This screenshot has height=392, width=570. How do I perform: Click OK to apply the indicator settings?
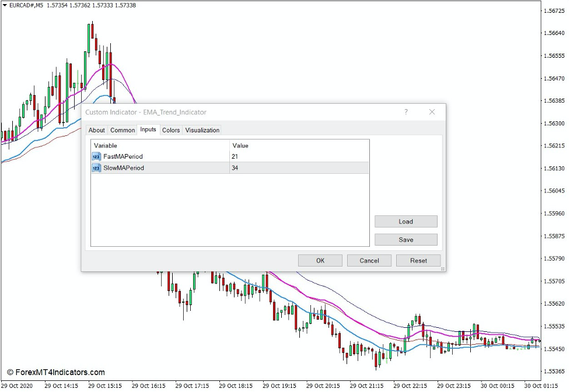(320, 260)
